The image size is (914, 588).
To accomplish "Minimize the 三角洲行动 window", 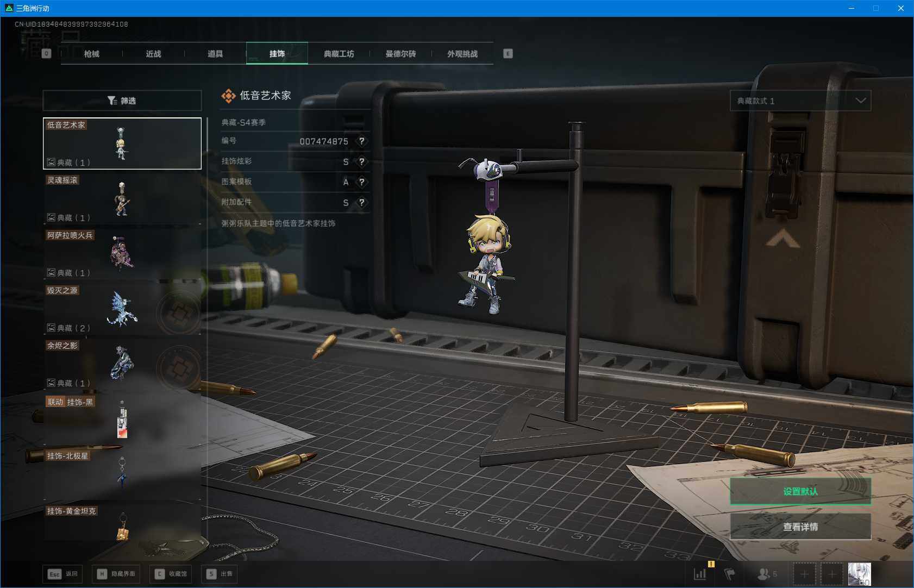I will [852, 8].
